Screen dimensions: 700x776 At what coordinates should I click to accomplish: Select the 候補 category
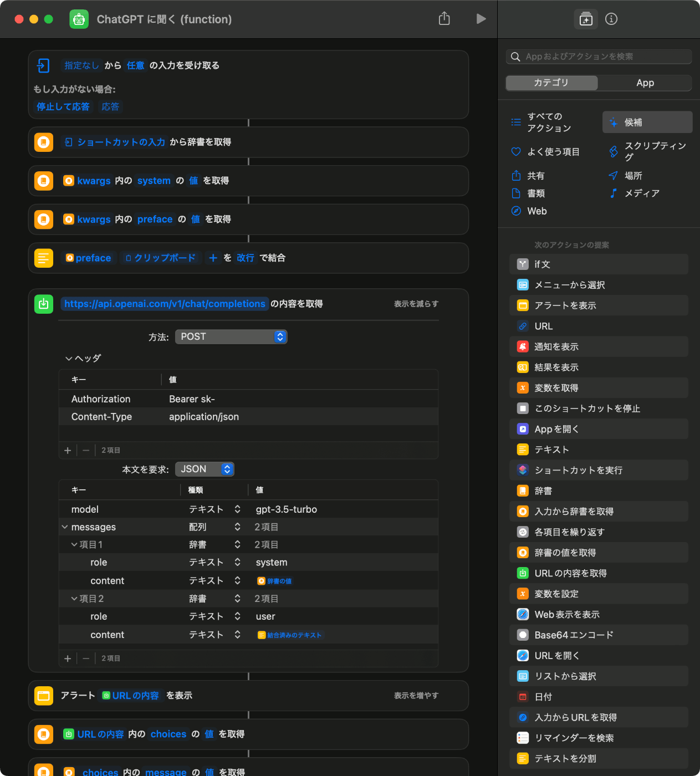coord(647,122)
